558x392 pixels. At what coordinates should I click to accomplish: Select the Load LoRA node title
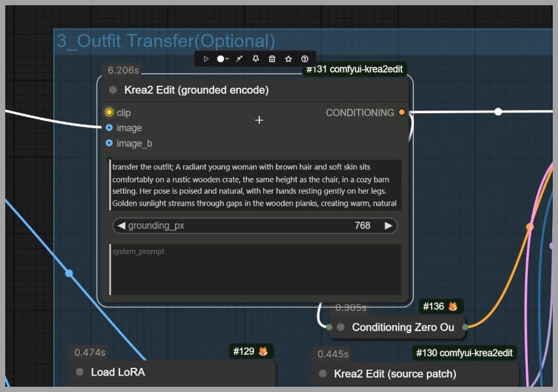pyautogui.click(x=118, y=372)
